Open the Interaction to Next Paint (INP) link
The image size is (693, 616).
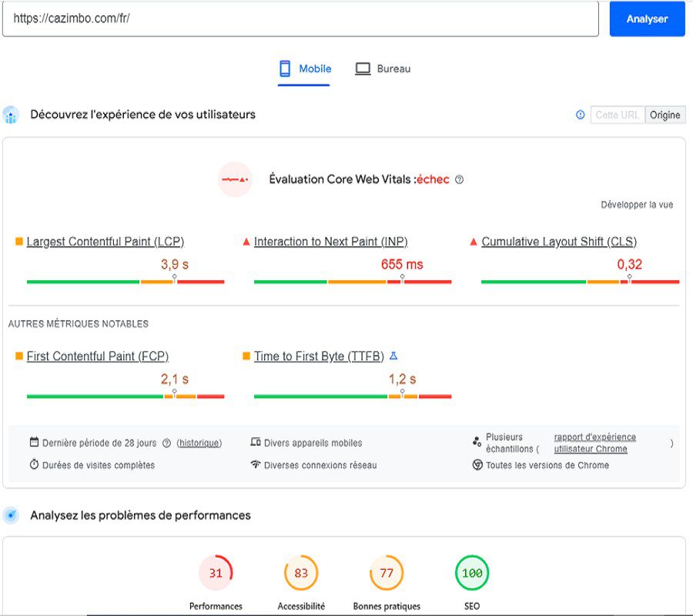tap(330, 242)
